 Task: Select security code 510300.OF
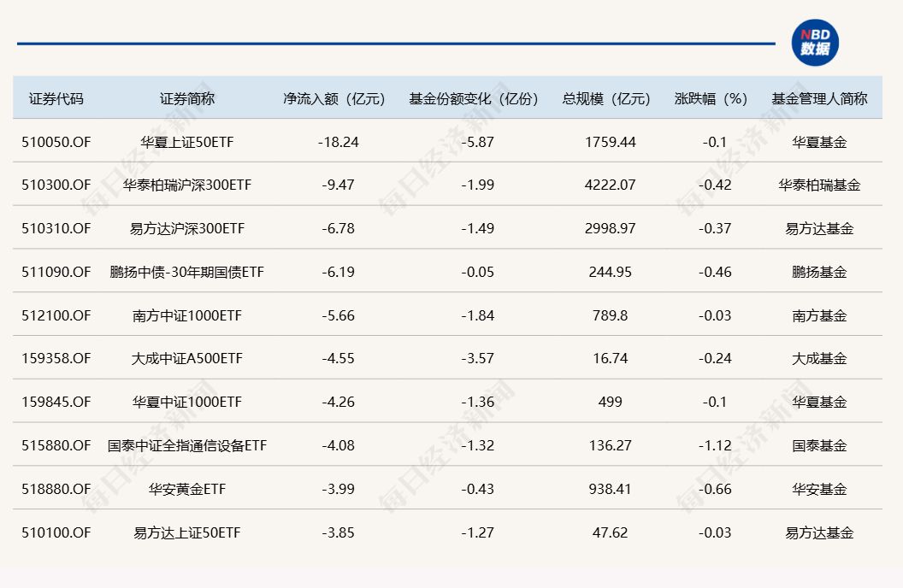click(56, 185)
